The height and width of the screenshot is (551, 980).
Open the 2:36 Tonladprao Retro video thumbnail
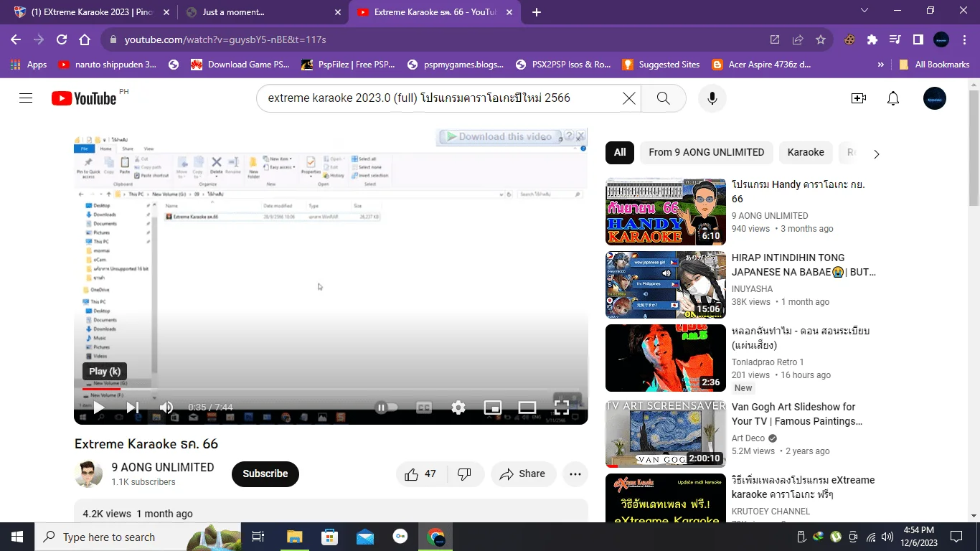click(x=666, y=358)
